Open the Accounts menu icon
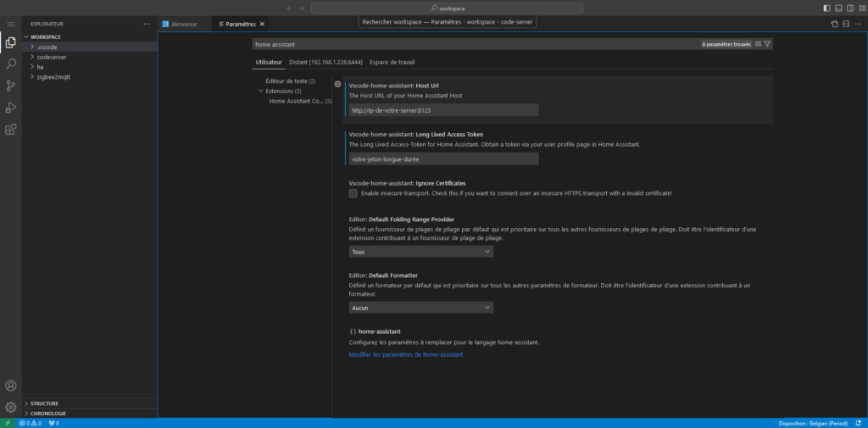 10,386
